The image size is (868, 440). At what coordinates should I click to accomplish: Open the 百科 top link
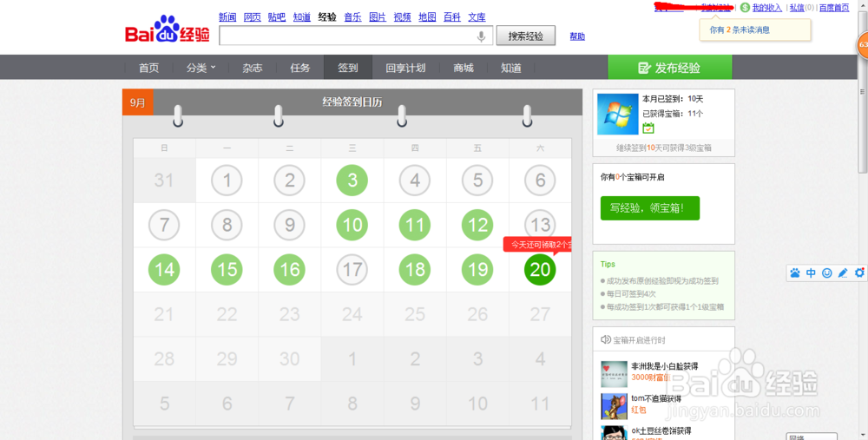[452, 17]
